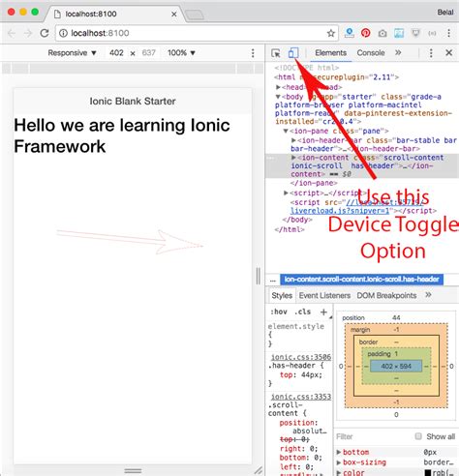Click the computed styles Filter field
459x476 pixels.
tap(373, 436)
